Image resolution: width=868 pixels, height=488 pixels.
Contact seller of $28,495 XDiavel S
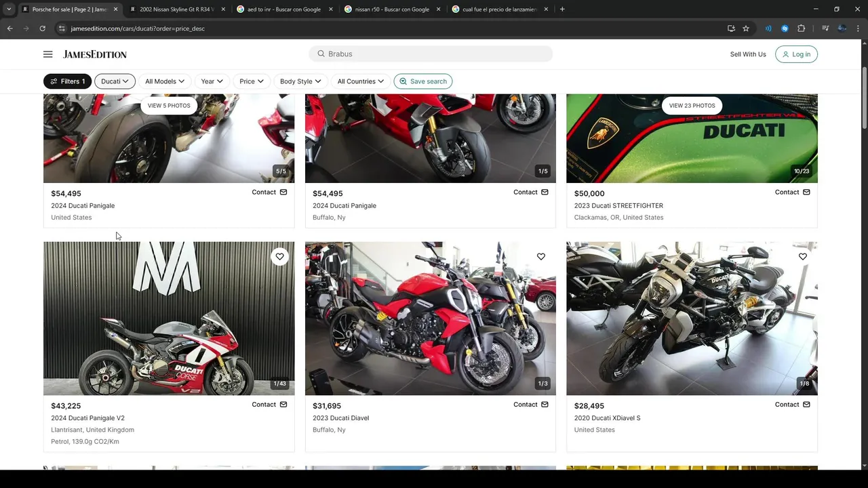click(x=793, y=405)
